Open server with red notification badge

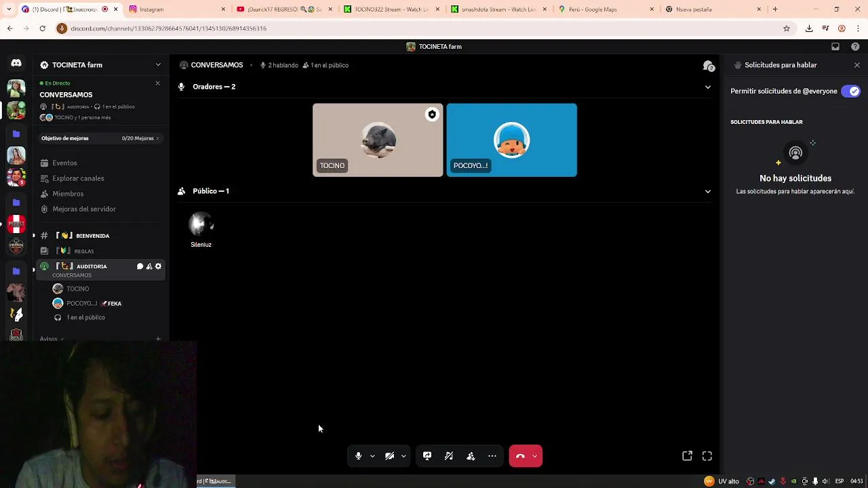[16, 178]
